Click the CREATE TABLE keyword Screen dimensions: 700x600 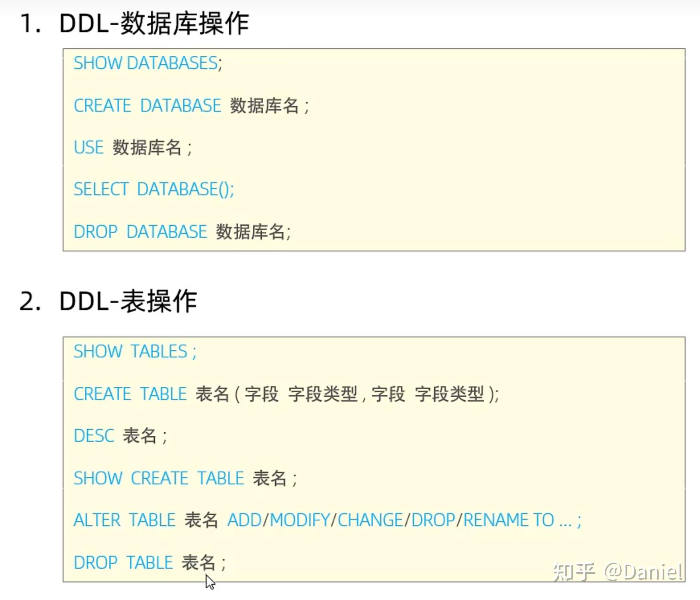[x=131, y=394]
